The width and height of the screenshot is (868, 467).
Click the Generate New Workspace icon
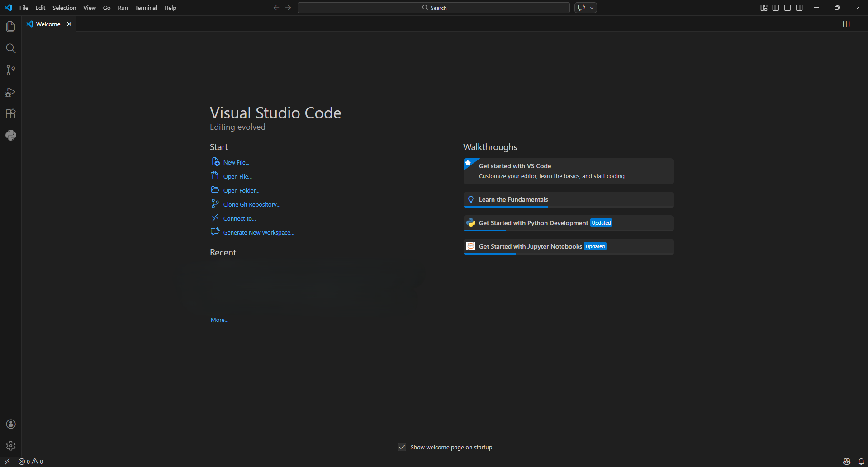[x=215, y=232]
